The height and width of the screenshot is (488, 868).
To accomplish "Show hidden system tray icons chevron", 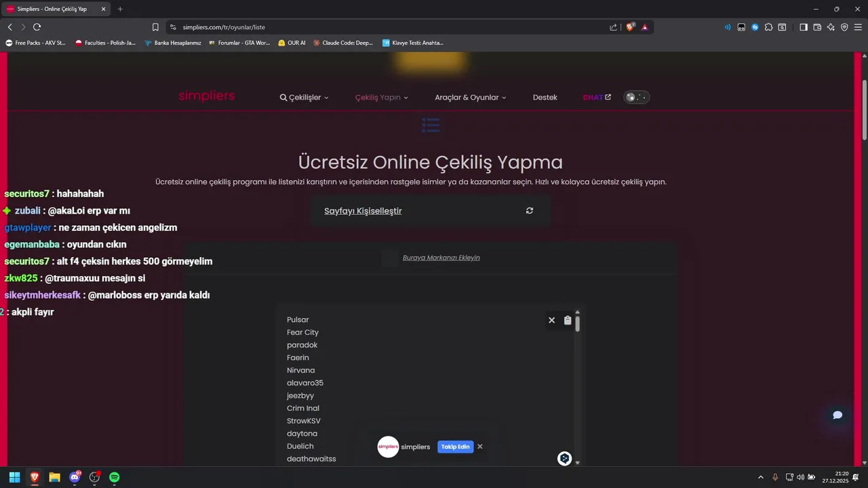I will click(760, 477).
